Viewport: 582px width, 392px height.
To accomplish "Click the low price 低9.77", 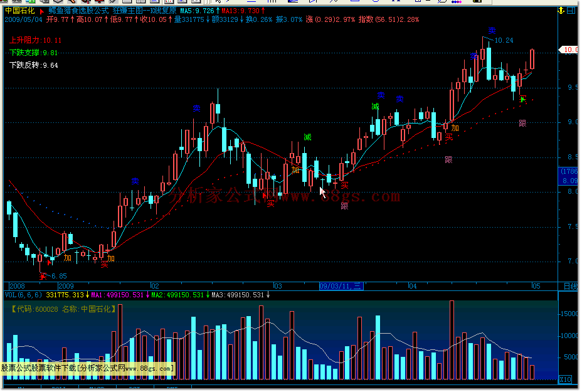I will tap(122, 19).
